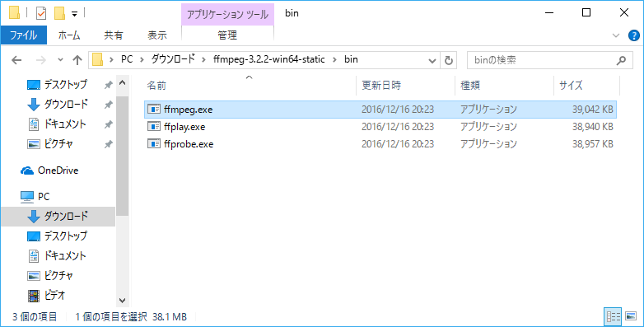This screenshot has width=644, height=327.
Task: Open Help with the question mark icon
Action: coord(634,35)
